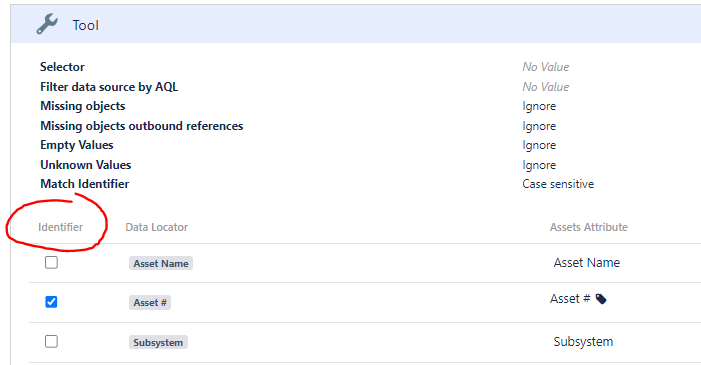Click the Empty Values label

(x=77, y=145)
